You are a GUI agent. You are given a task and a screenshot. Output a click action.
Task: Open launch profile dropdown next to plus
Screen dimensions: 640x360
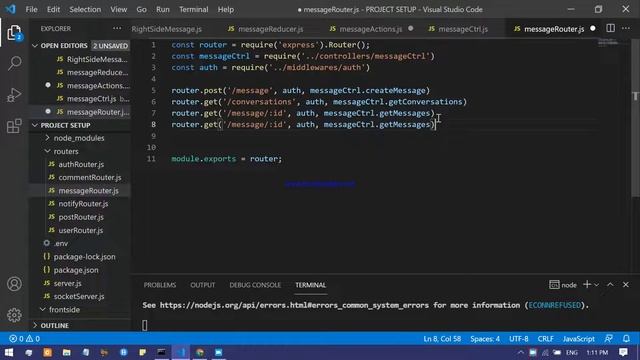[596, 285]
